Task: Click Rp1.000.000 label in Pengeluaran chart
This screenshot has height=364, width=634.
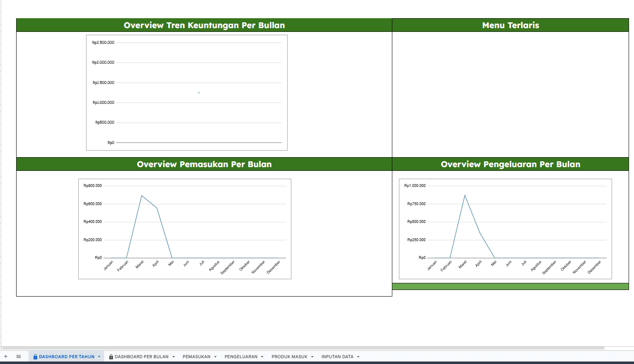Action: point(415,186)
